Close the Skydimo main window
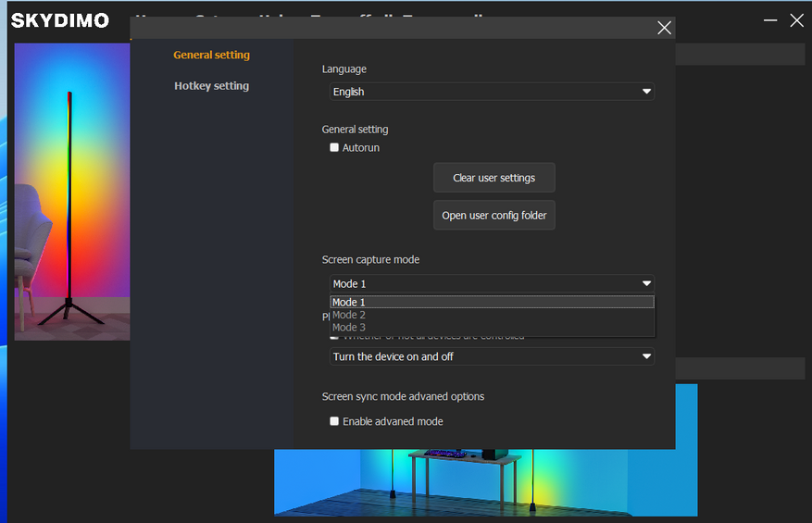The height and width of the screenshot is (523, 812). 796,19
